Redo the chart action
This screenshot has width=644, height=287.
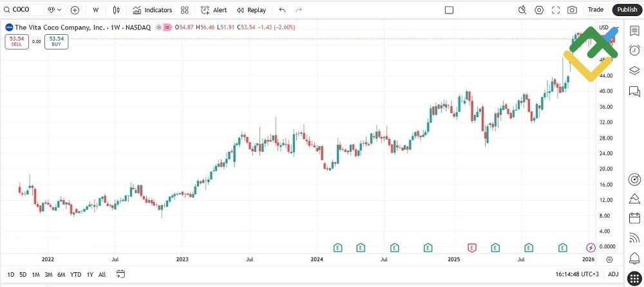coord(299,10)
